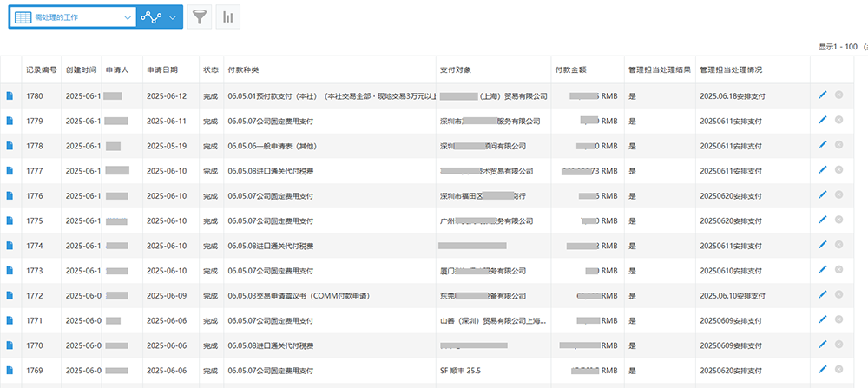868x388 pixels.
Task: Click the 申请日期 column header
Action: point(162,69)
